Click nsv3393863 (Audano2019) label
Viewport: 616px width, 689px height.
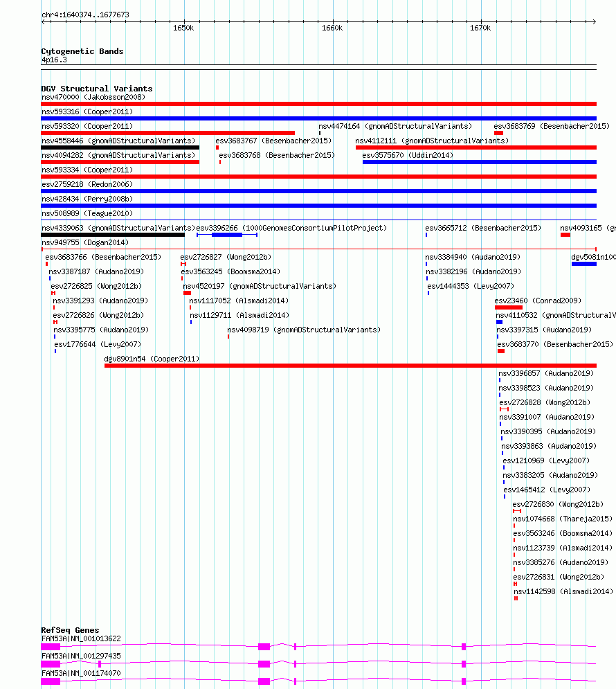[x=550, y=445]
